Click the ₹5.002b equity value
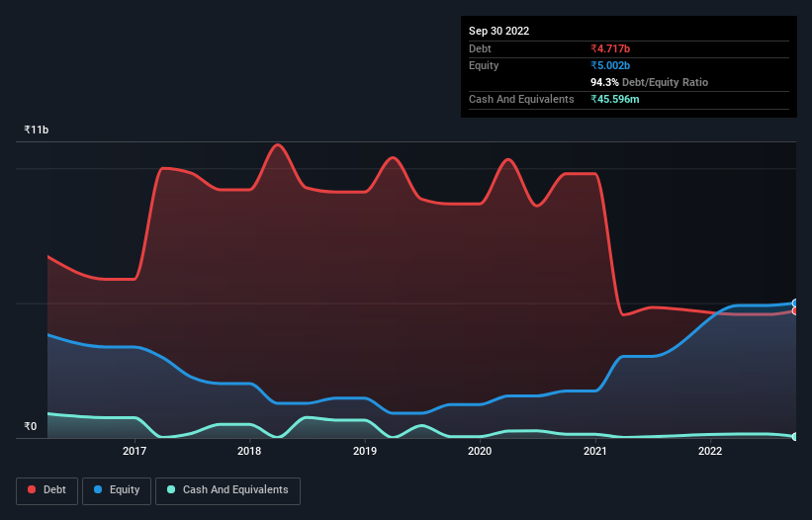Screen dimensions: 812x520 click(x=610, y=65)
